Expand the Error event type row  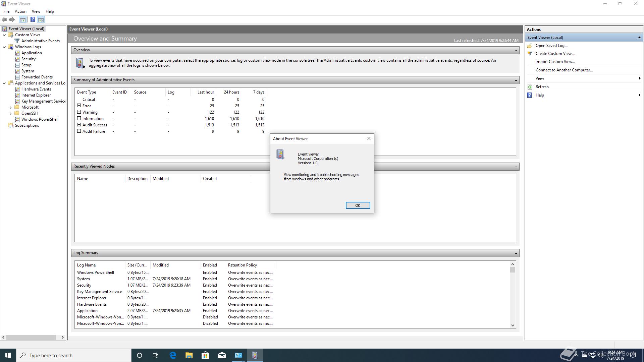click(x=79, y=106)
